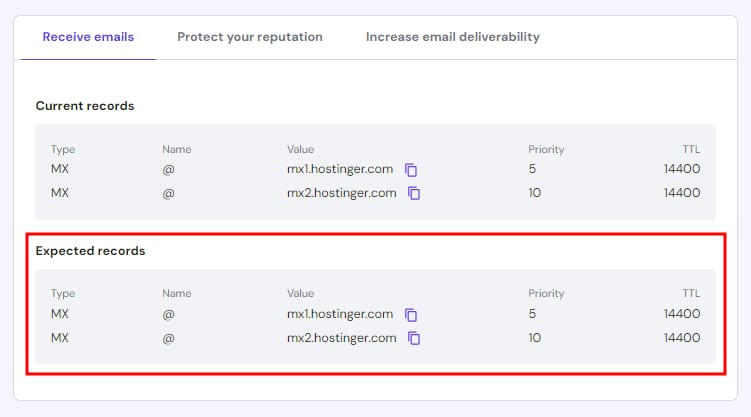Click the Expected records heading
751x417 pixels.
(90, 251)
